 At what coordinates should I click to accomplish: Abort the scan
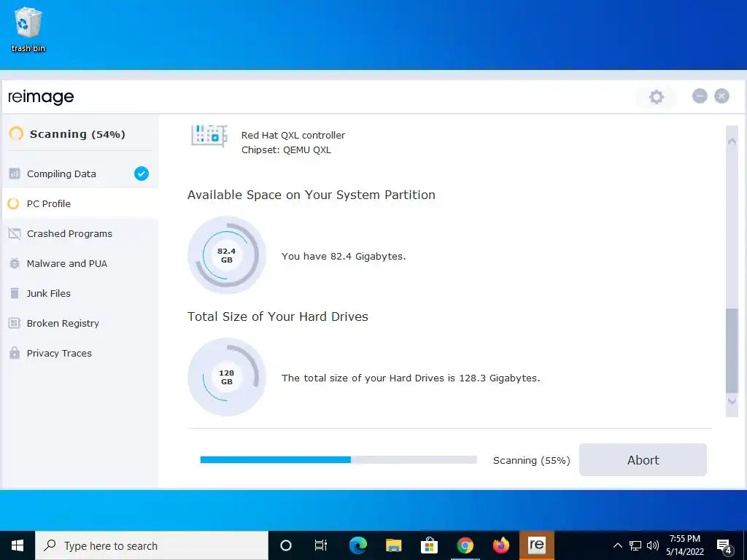pyautogui.click(x=643, y=460)
